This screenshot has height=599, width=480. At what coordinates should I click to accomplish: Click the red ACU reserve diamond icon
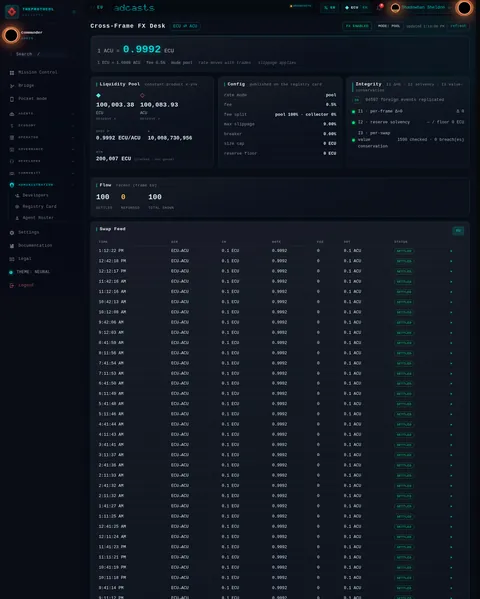click(x=142, y=95)
